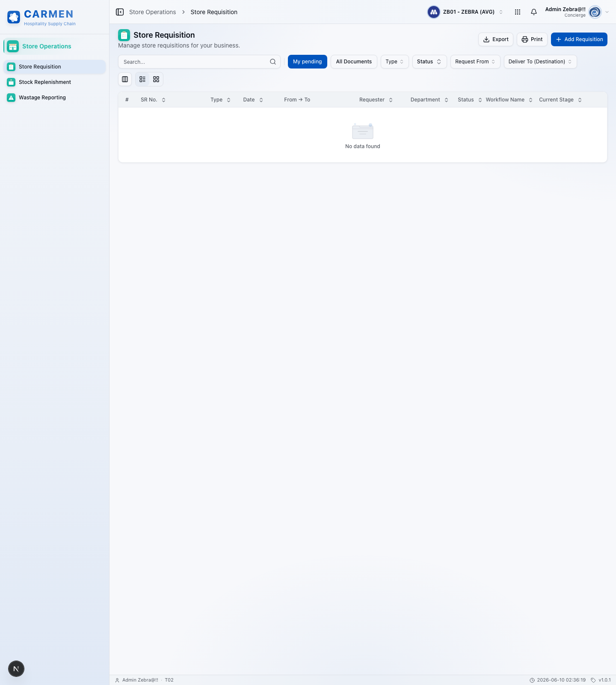Activate the My pending filter tab
Viewport: 616px width, 685px height.
(308, 62)
